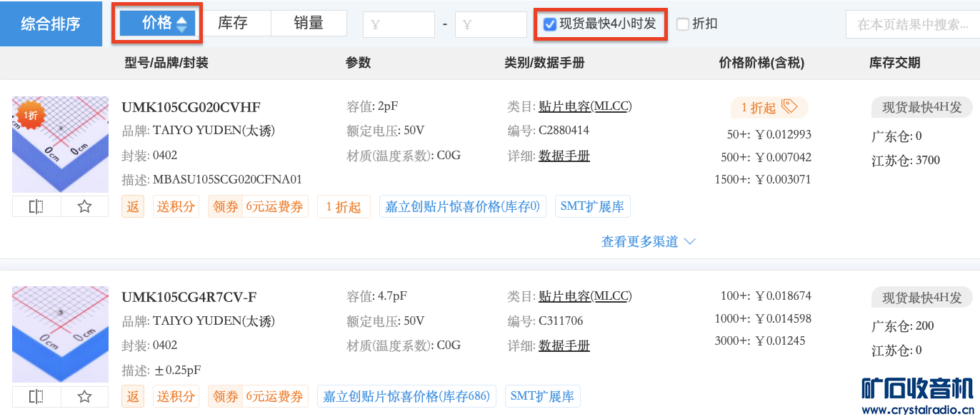
Task: Click SMT扩展库 tag on first product
Action: click(592, 207)
